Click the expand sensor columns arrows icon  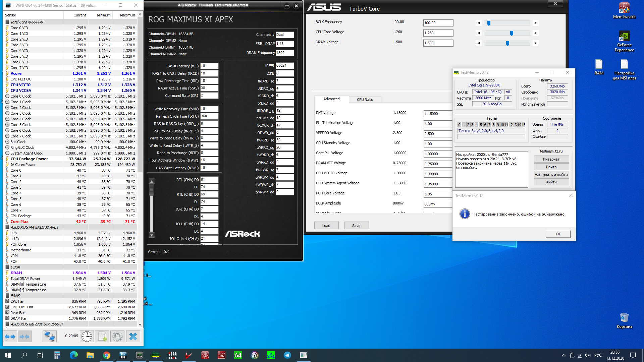(10, 336)
